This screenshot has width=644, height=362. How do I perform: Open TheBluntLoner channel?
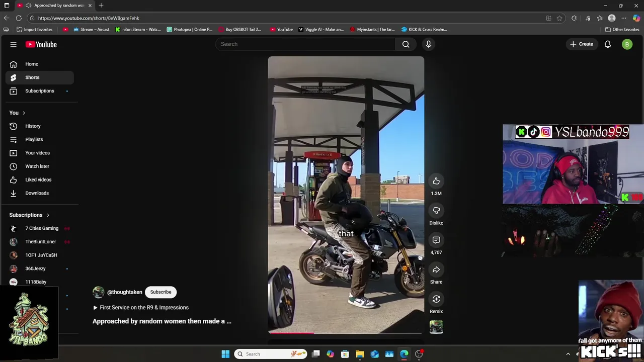point(39,242)
